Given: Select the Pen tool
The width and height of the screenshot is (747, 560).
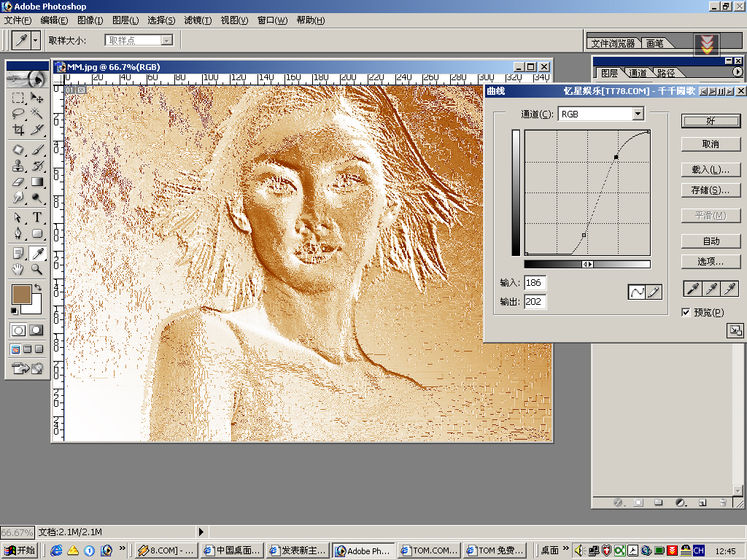Looking at the screenshot, I should click(18, 233).
